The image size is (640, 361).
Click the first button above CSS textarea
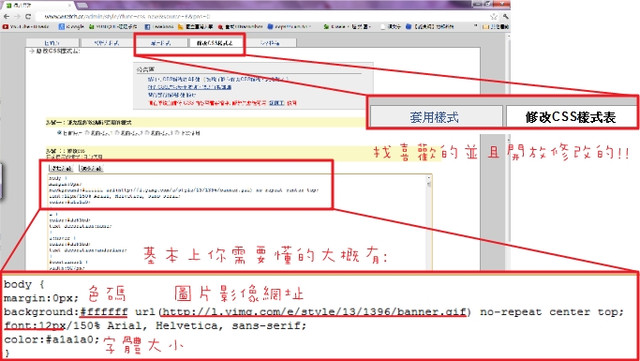[61, 168]
